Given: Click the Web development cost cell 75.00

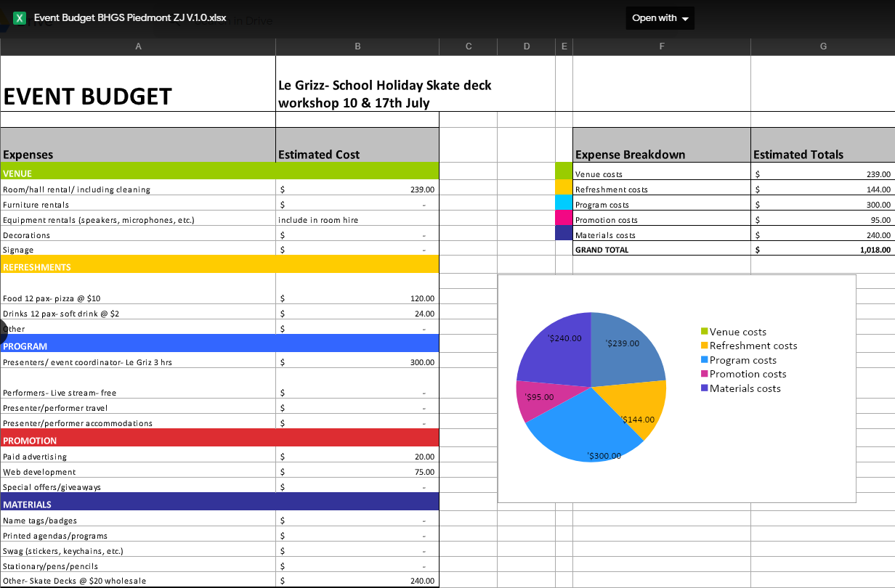Looking at the screenshot, I should click(x=357, y=472).
